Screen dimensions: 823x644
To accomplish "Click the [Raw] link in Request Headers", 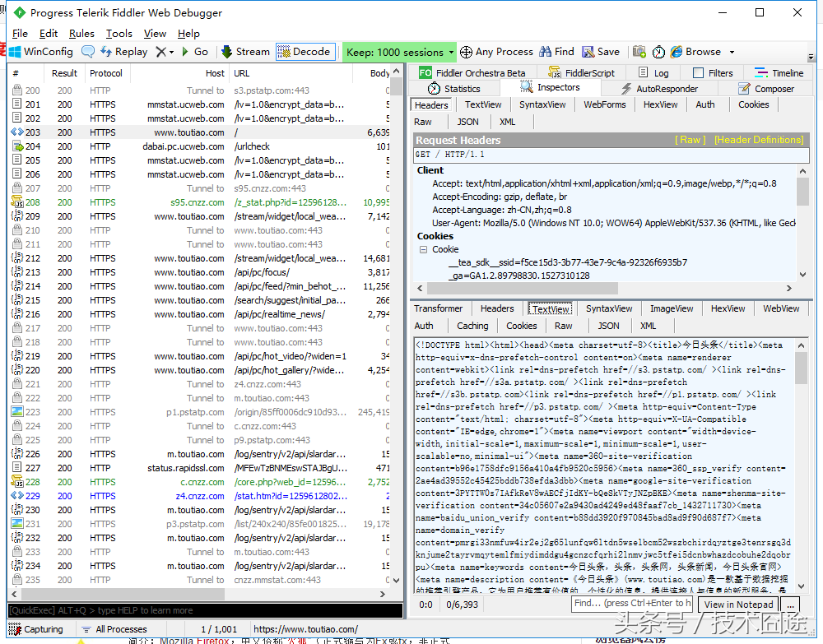I will pyautogui.click(x=690, y=140).
